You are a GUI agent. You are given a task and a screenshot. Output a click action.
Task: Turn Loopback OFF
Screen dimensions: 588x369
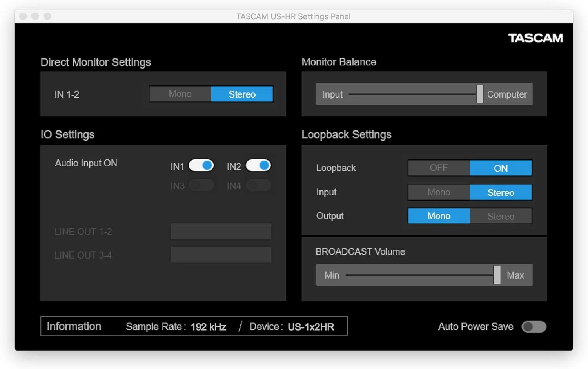[439, 168]
